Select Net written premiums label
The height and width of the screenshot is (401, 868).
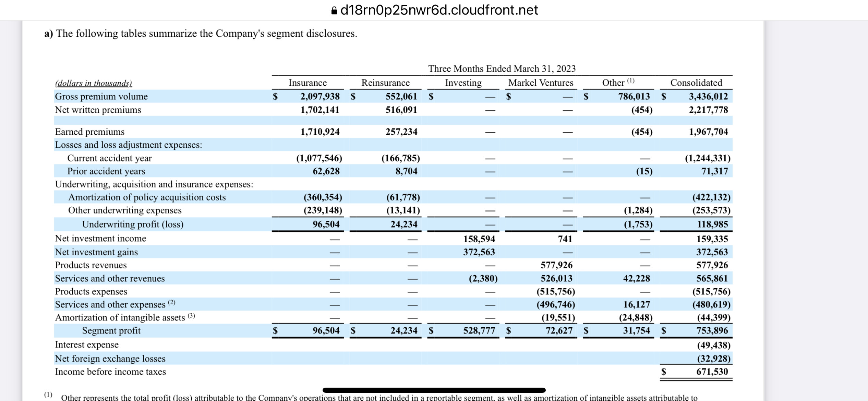pos(98,110)
